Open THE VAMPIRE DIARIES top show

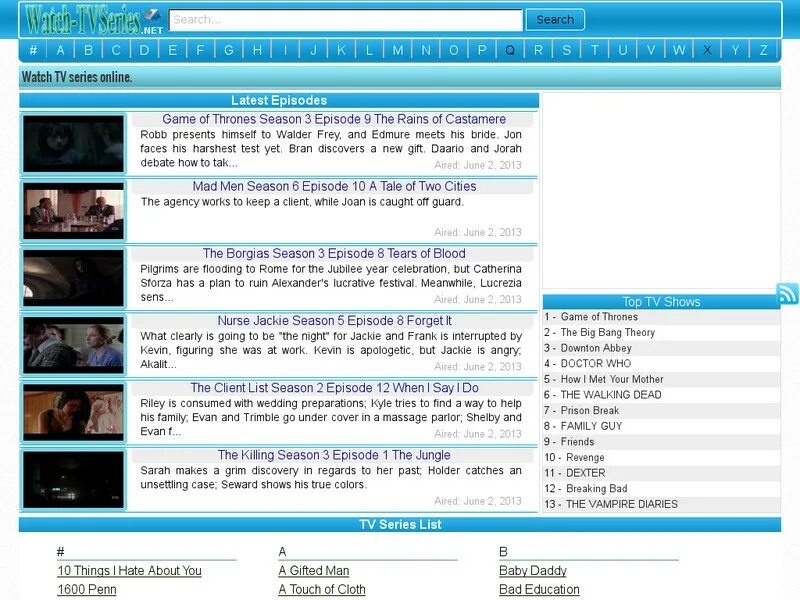(622, 504)
